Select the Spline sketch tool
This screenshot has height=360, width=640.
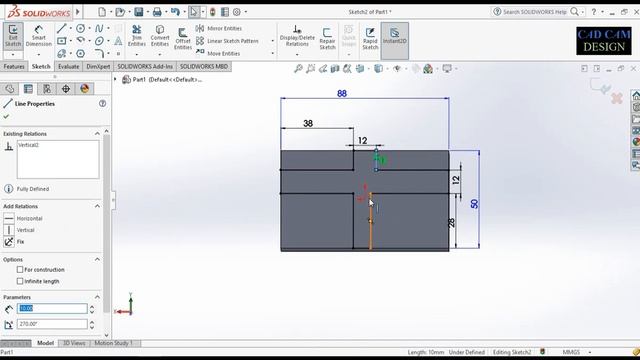(x=99, y=28)
